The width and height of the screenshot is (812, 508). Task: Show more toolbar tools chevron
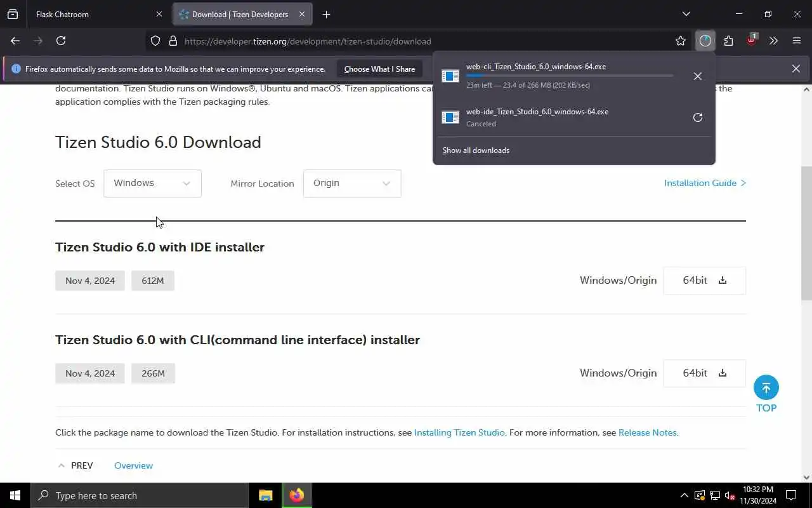[773, 41]
